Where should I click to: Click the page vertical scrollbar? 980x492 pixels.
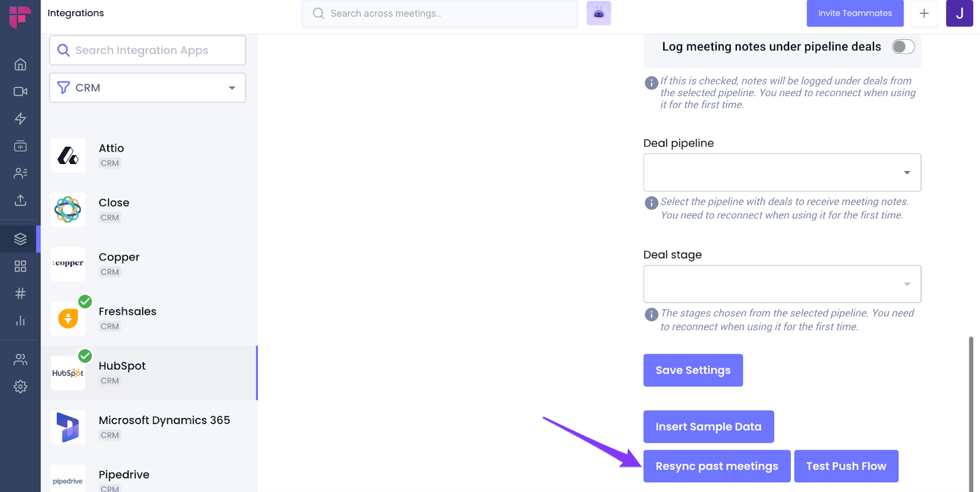971,414
